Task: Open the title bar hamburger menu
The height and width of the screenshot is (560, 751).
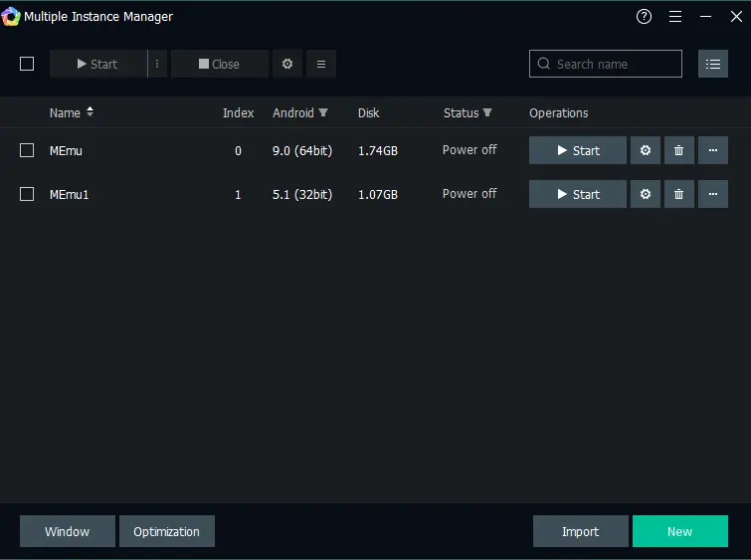Action: (675, 17)
